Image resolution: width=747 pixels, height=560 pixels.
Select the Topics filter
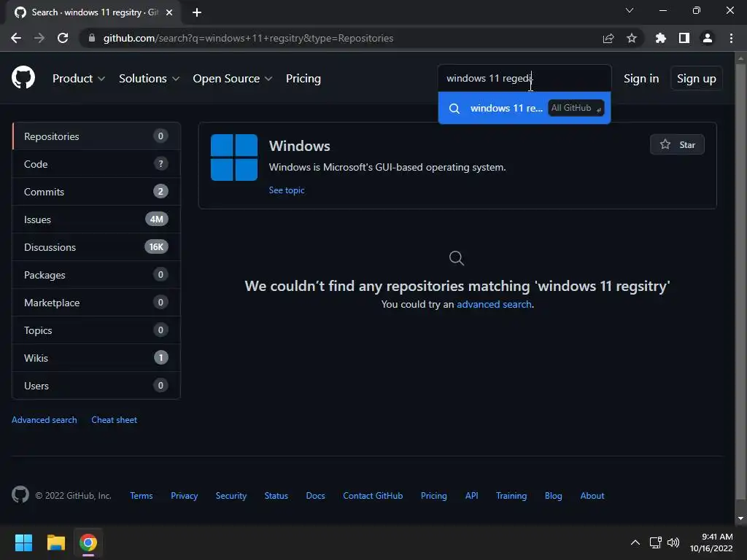(x=96, y=330)
